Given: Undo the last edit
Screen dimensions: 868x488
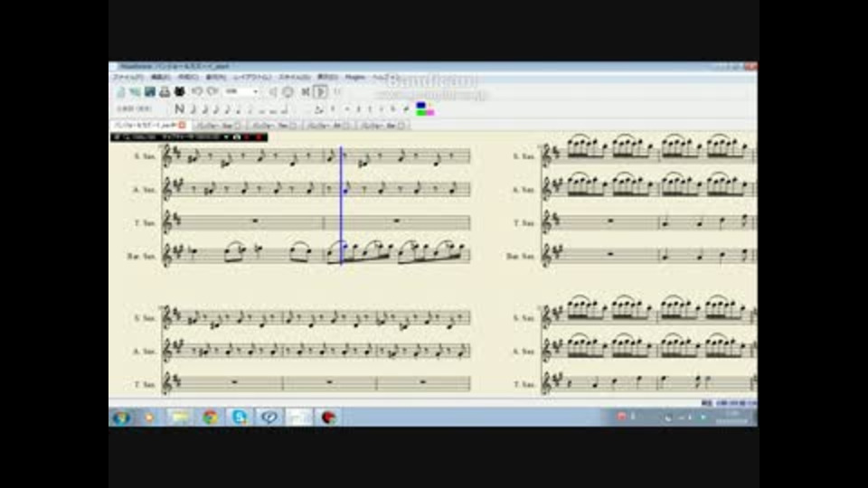Looking at the screenshot, I should pyautogui.click(x=197, y=91).
